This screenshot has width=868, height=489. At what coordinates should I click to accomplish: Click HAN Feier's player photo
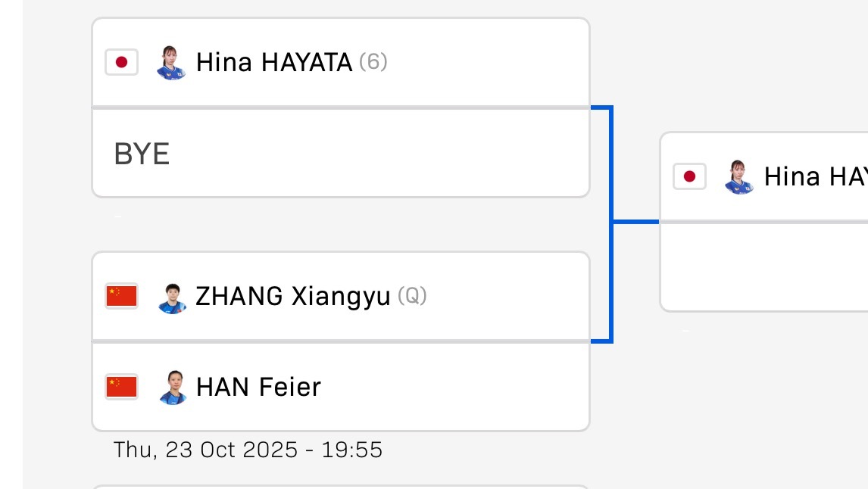coord(172,388)
